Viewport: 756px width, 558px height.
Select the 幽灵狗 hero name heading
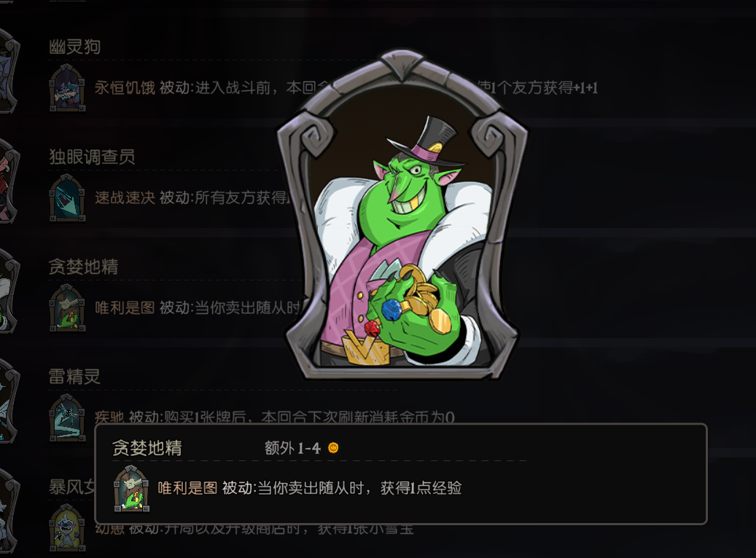click(75, 47)
